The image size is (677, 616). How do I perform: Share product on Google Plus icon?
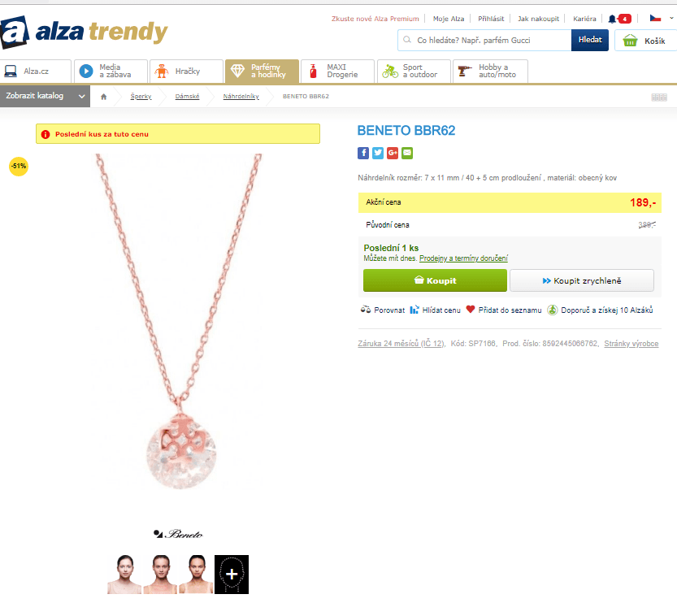[393, 153]
